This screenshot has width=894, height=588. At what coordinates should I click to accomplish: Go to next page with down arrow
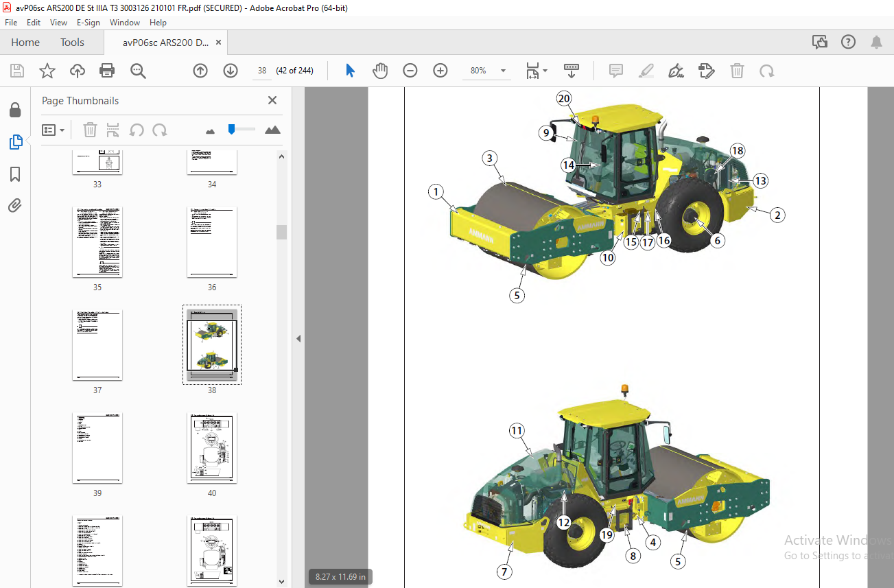click(230, 71)
